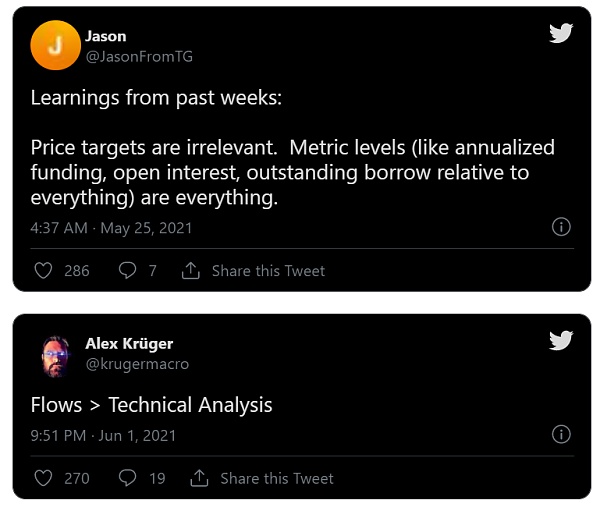The width and height of the screenshot is (600, 511).
Task: Like Alex Krüger's tweet with the heart icon
Action: point(43,478)
